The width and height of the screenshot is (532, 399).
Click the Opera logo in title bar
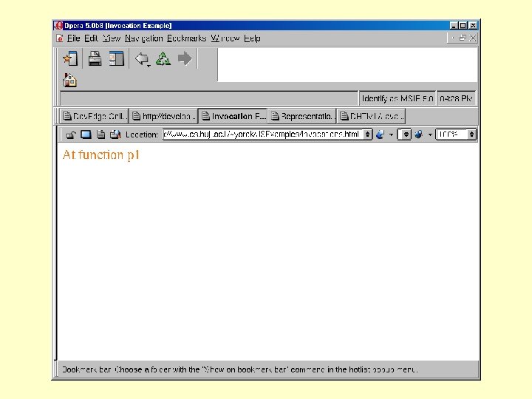tap(58, 25)
